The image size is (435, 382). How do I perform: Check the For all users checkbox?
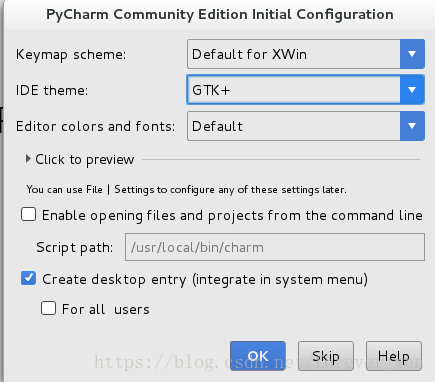click(48, 308)
